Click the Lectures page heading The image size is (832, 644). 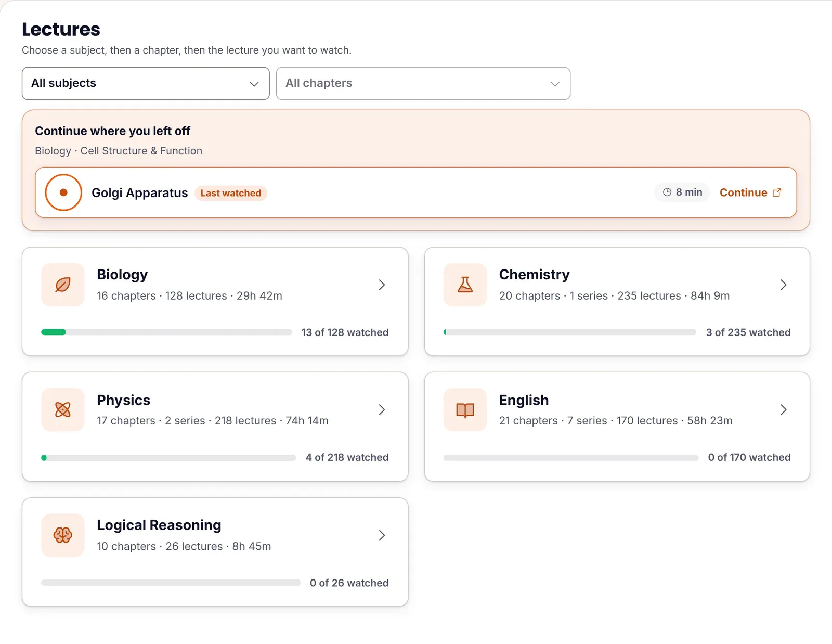pyautogui.click(x=61, y=29)
